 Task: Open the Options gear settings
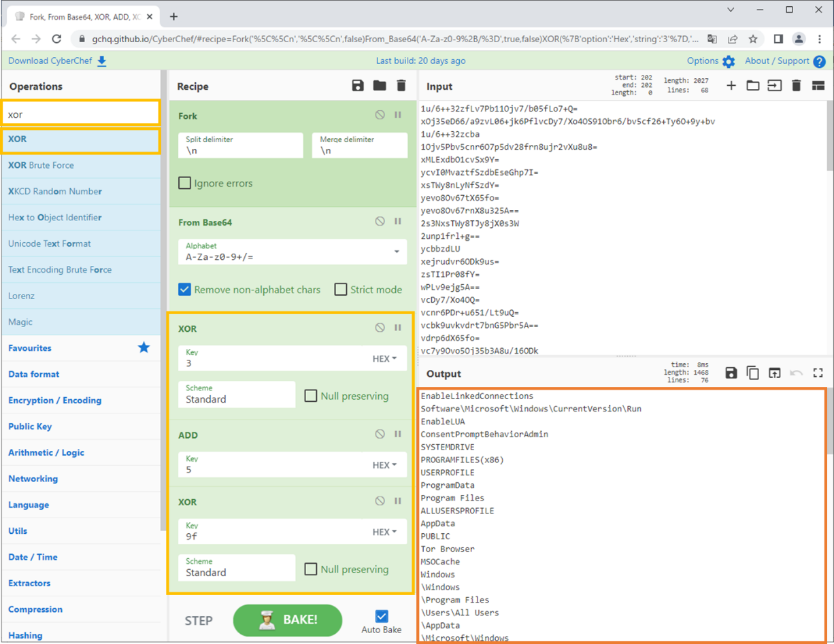(x=729, y=61)
